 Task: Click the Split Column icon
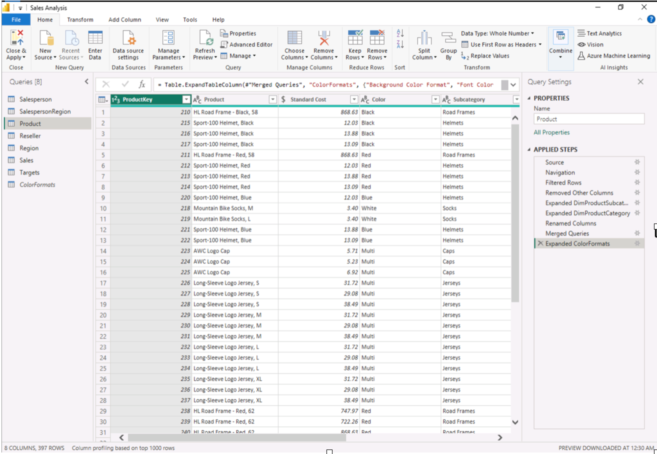424,38
